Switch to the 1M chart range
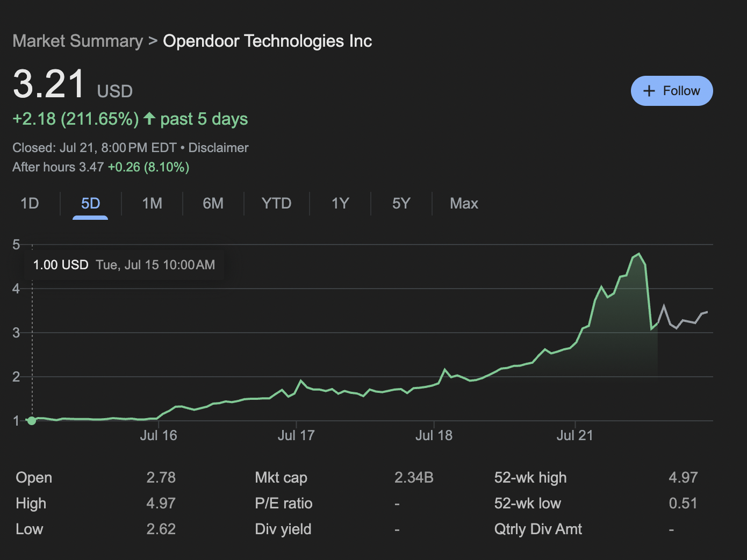This screenshot has width=747, height=560. pyautogui.click(x=152, y=203)
